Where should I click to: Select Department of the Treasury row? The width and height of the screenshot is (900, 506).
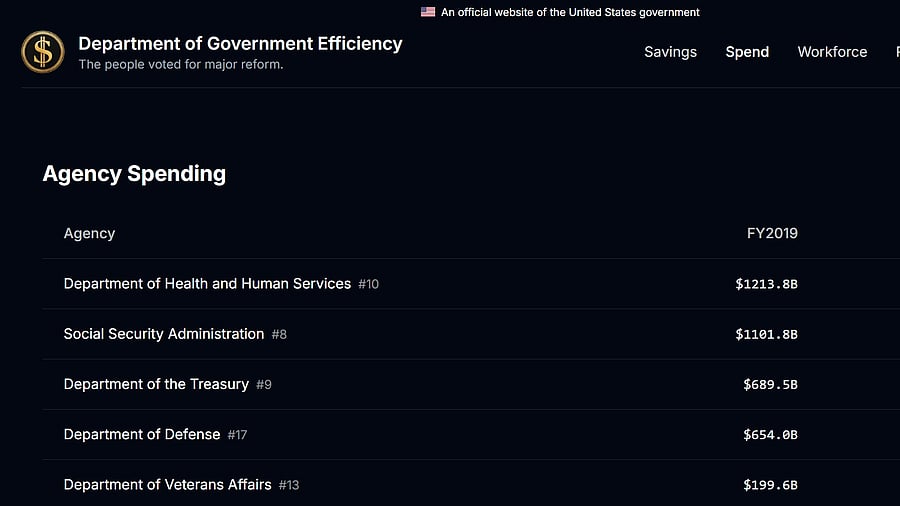[x=156, y=384]
